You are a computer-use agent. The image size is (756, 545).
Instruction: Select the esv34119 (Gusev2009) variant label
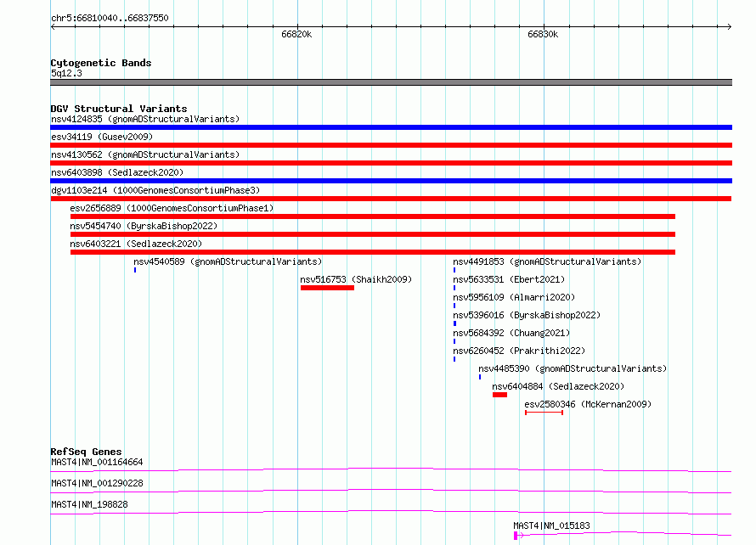click(x=102, y=137)
